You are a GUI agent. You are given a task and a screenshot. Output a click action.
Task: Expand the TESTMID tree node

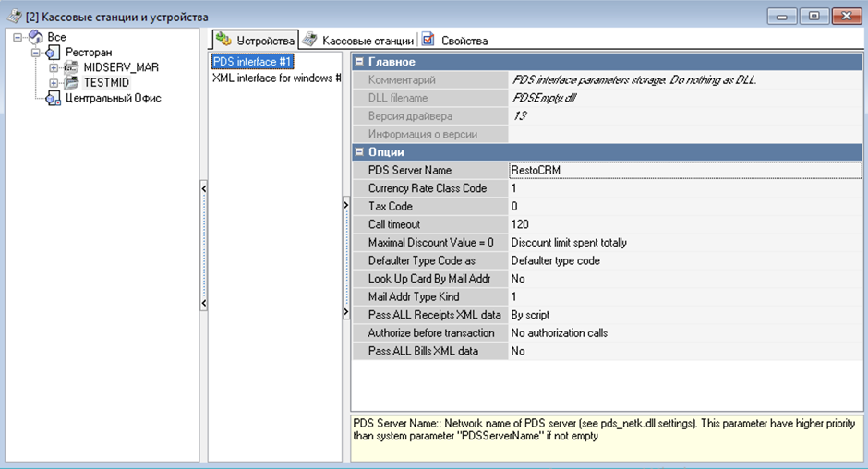[54, 83]
